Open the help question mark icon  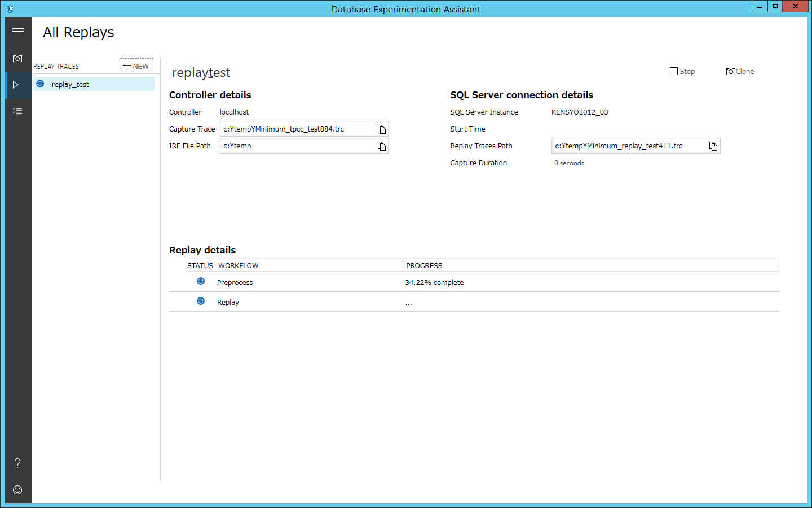pos(17,463)
